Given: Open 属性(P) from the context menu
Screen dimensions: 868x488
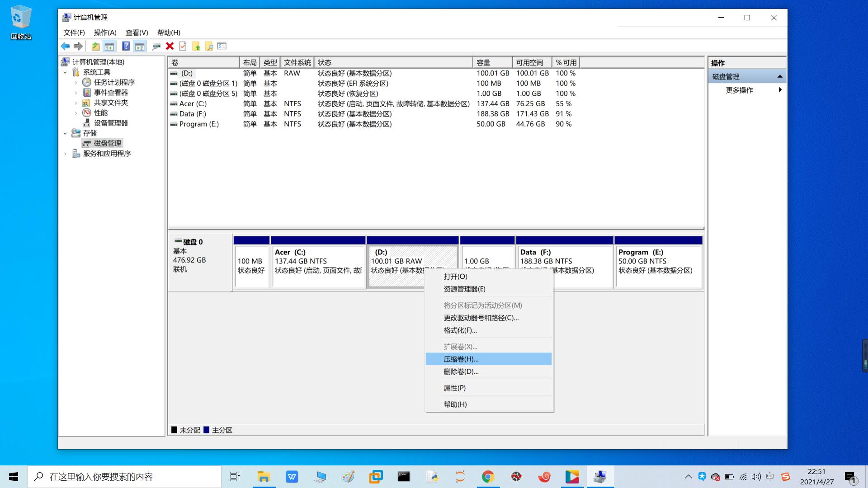Looking at the screenshot, I should pyautogui.click(x=455, y=388).
